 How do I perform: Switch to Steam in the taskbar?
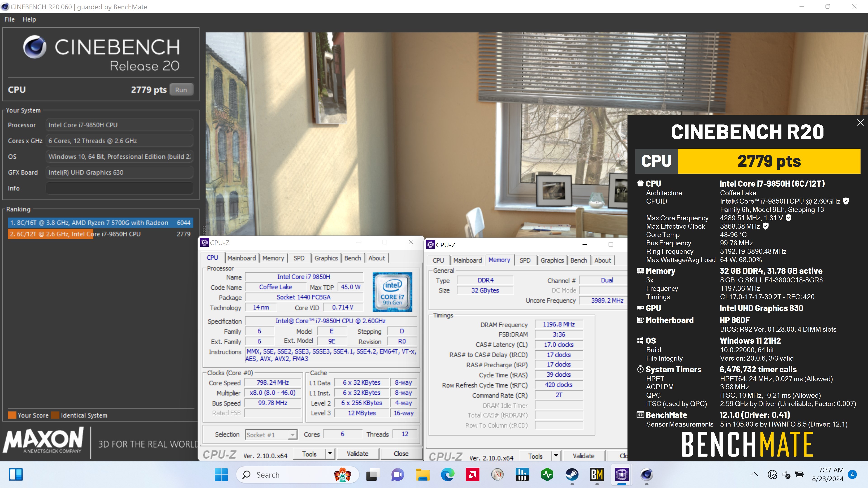tap(572, 474)
